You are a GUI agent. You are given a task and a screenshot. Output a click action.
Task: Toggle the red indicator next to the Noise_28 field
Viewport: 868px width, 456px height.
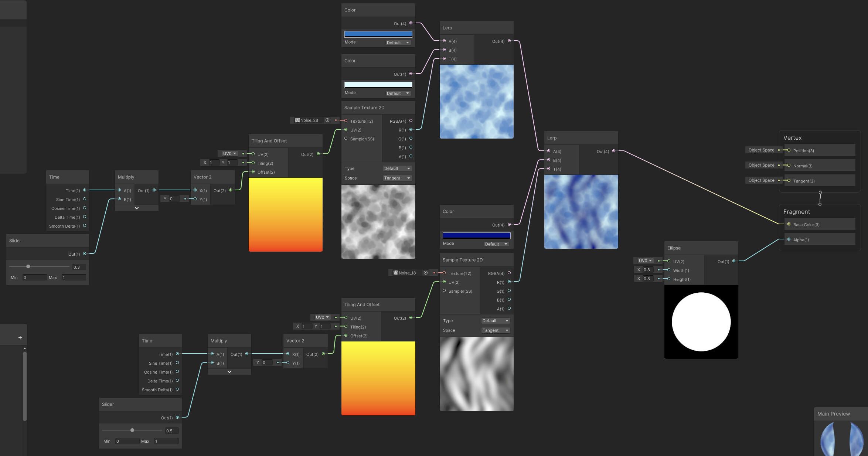[x=335, y=120]
